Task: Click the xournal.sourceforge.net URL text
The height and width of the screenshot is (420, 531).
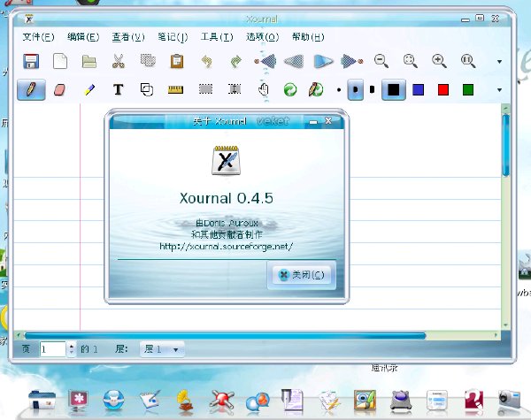Action: pyautogui.click(x=226, y=246)
